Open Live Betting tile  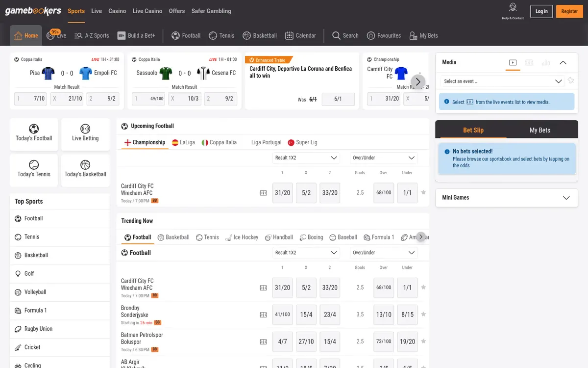pos(85,134)
